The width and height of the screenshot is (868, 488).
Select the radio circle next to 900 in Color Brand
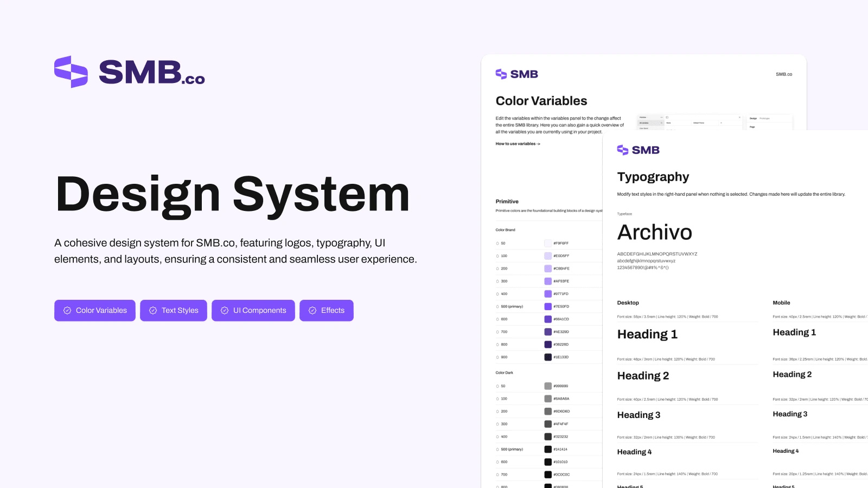497,357
